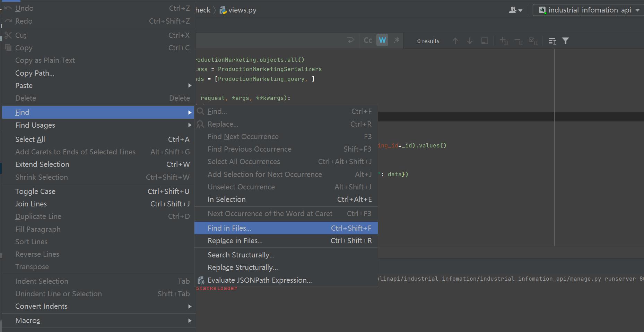Choose Unindent Line or Selection

tap(98, 294)
